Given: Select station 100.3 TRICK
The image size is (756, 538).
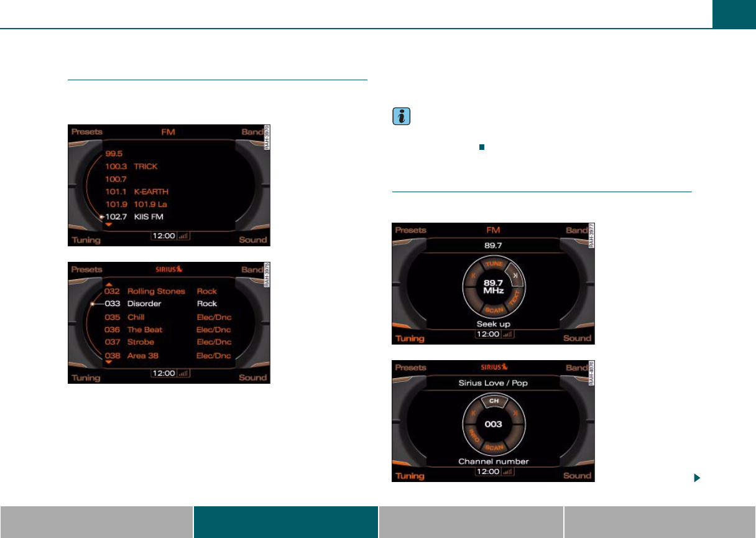Looking at the screenshot, I should click(x=132, y=167).
